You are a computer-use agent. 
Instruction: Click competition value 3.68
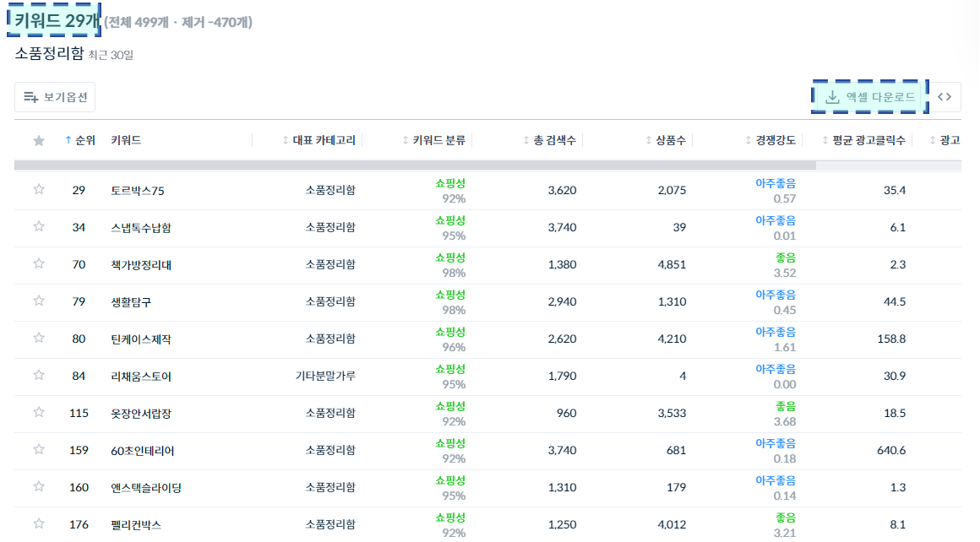[784, 421]
